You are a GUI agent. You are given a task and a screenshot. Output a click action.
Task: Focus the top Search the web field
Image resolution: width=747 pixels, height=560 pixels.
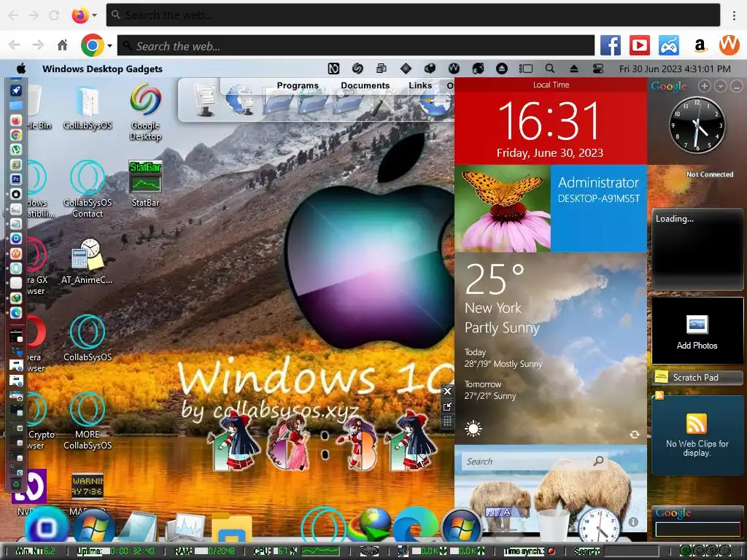413,15
